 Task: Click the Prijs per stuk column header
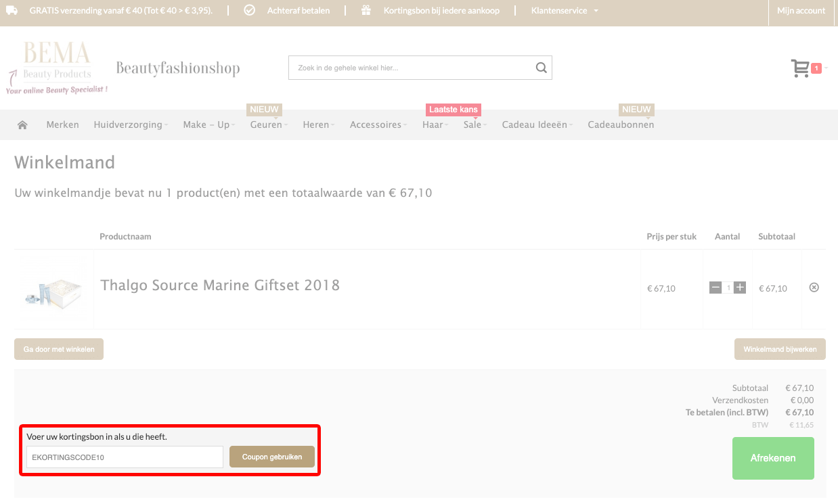point(671,236)
